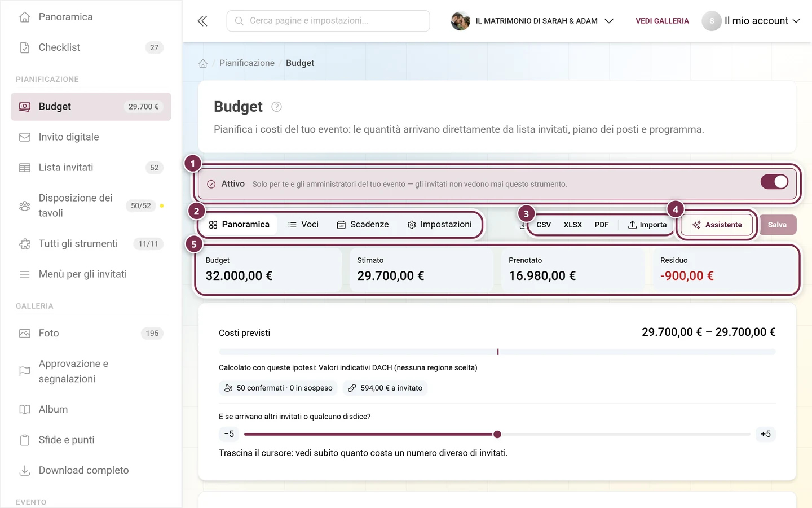Click the Checklist document icon in sidebar
The image size is (812, 508).
(25, 47)
